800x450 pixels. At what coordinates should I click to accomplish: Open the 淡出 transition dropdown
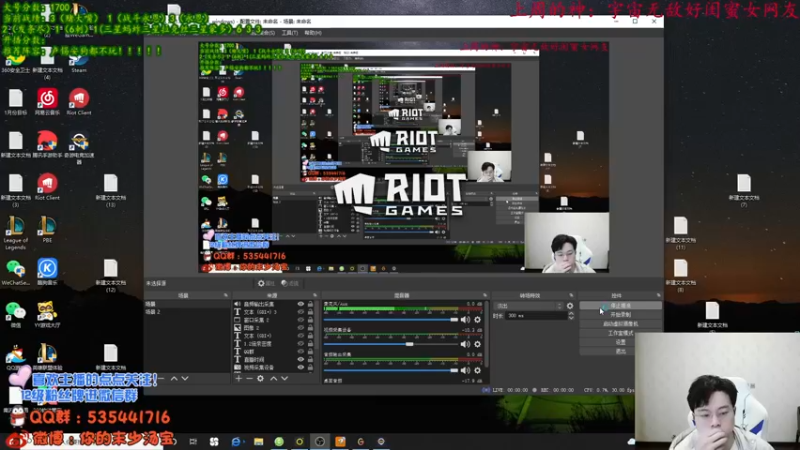click(x=529, y=306)
